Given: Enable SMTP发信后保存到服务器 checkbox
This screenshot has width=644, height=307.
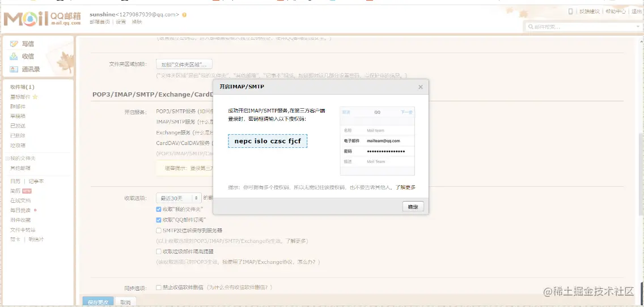Looking at the screenshot, I should tap(159, 231).
